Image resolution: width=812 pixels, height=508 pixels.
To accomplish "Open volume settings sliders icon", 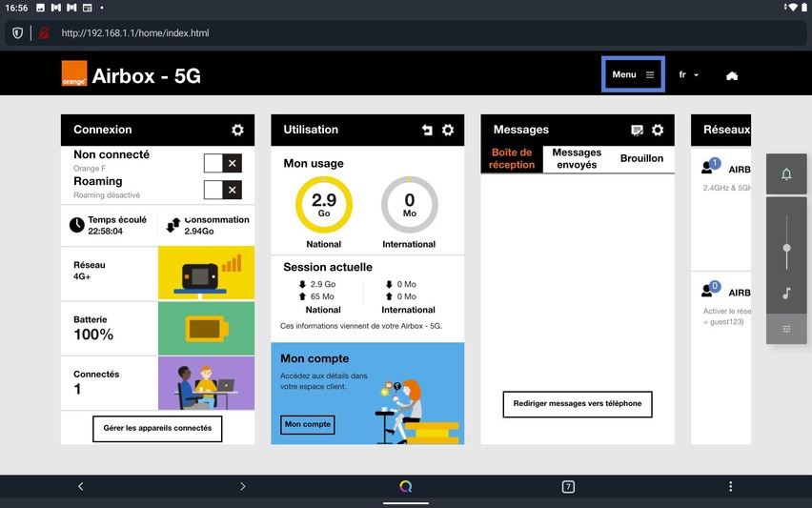I will coord(786,329).
